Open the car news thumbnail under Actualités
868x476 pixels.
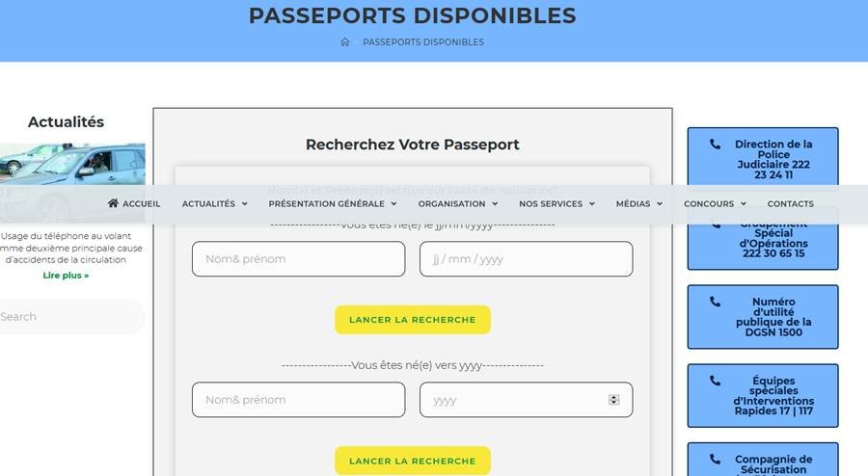[x=72, y=178]
